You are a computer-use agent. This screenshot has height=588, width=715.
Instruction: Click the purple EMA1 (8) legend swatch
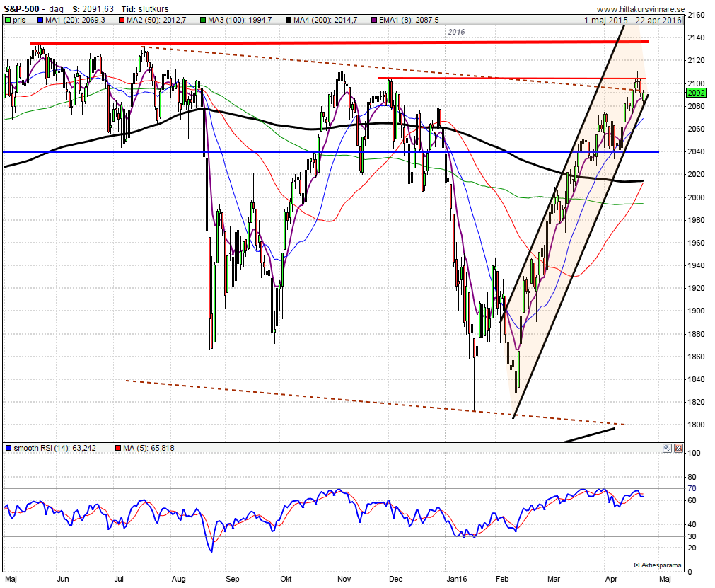point(374,20)
